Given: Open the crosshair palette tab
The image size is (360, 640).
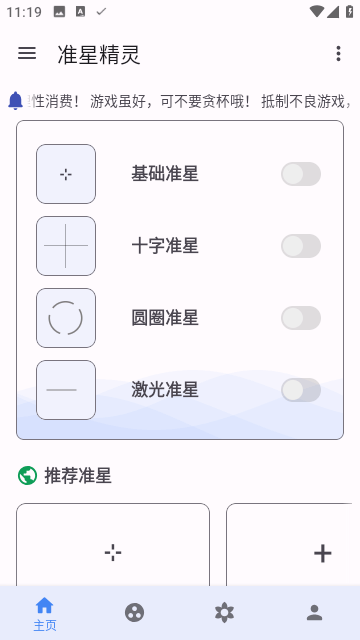Looking at the screenshot, I should pyautogui.click(x=135, y=613).
